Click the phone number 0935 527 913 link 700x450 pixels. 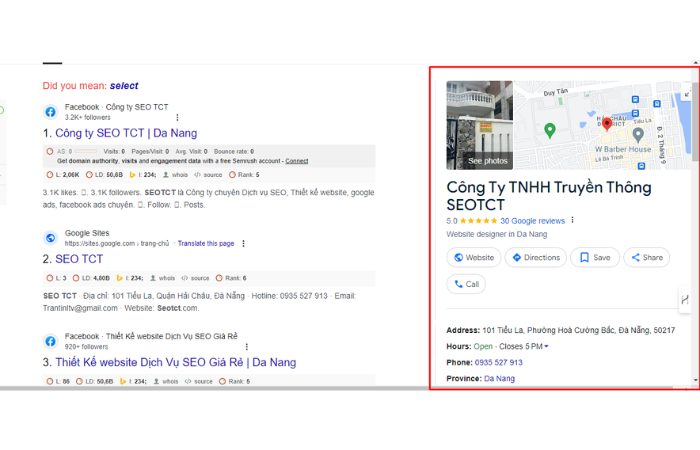pos(499,362)
